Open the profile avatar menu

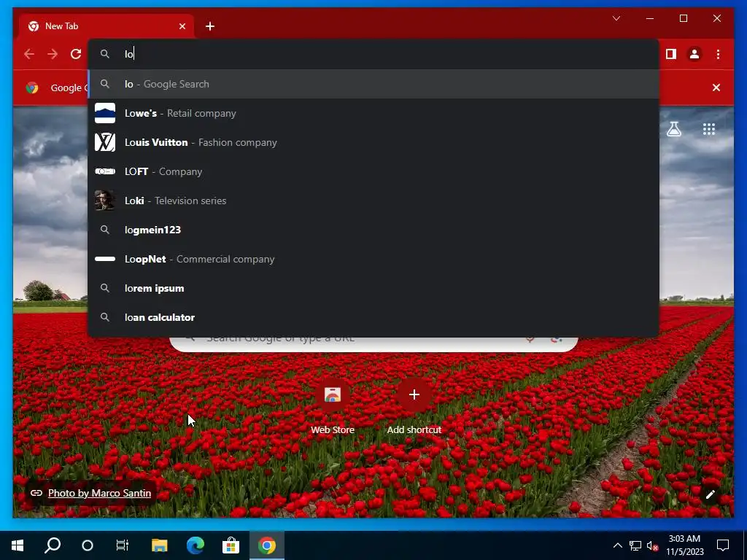(694, 54)
